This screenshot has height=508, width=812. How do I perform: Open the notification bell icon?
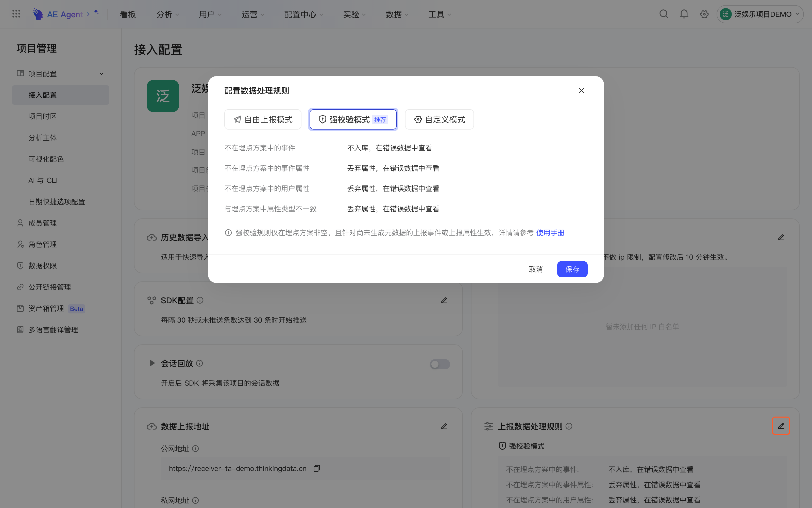pos(684,14)
